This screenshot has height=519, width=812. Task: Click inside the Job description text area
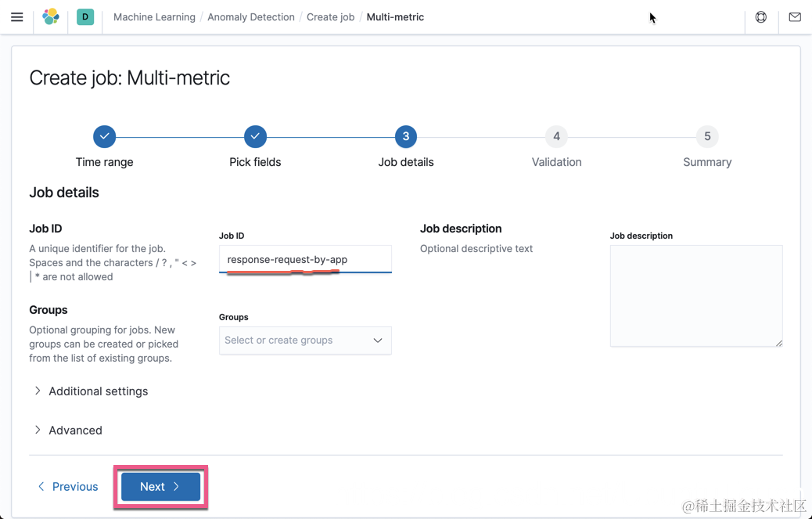[696, 296]
